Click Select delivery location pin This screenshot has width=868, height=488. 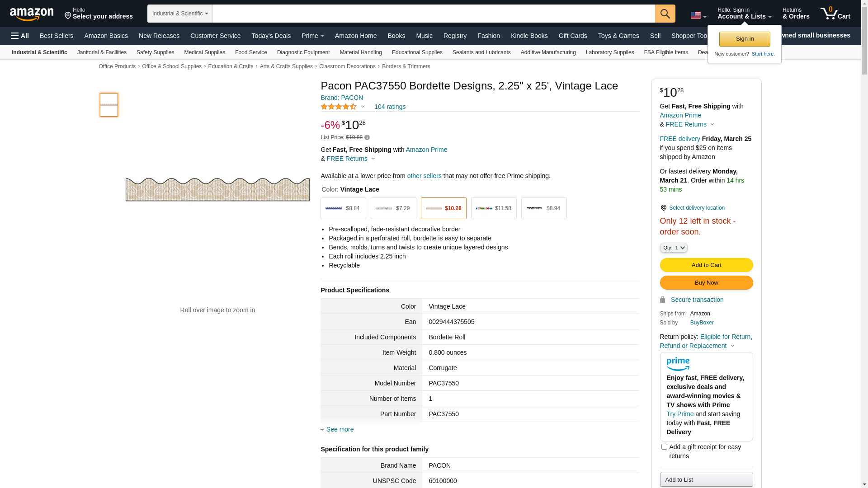tap(663, 208)
